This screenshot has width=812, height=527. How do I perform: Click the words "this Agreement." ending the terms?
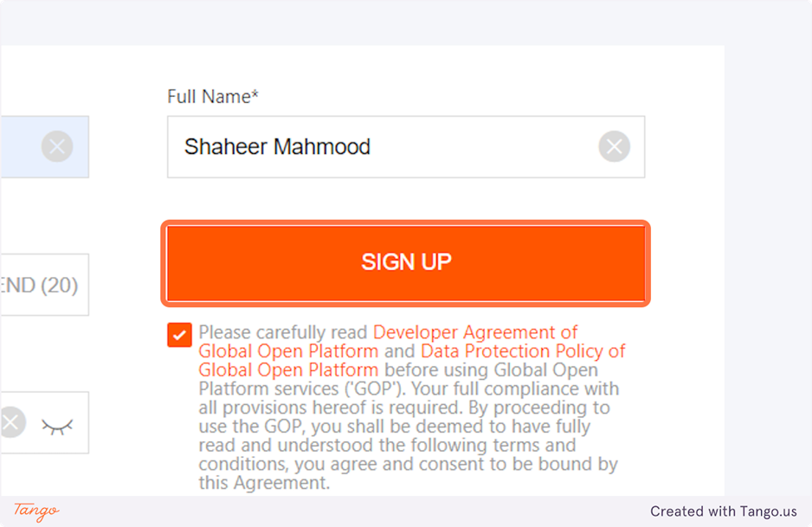point(264,483)
